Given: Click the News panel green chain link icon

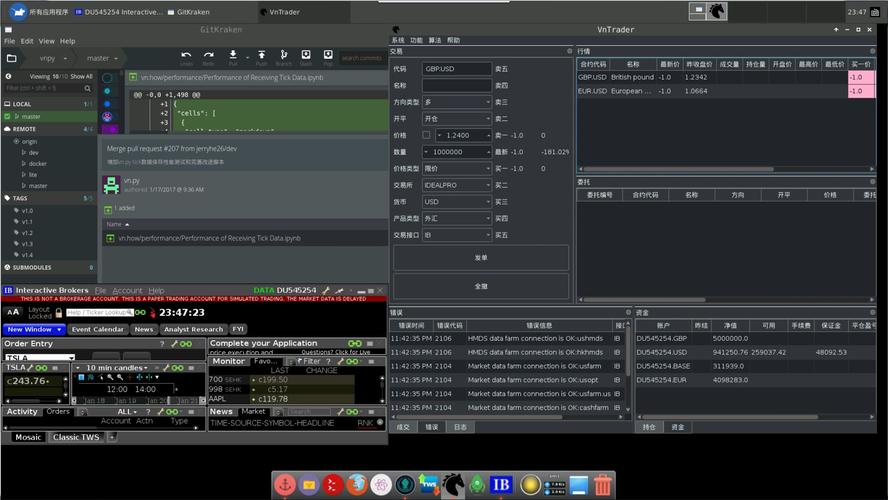Looking at the screenshot, I should (352, 412).
